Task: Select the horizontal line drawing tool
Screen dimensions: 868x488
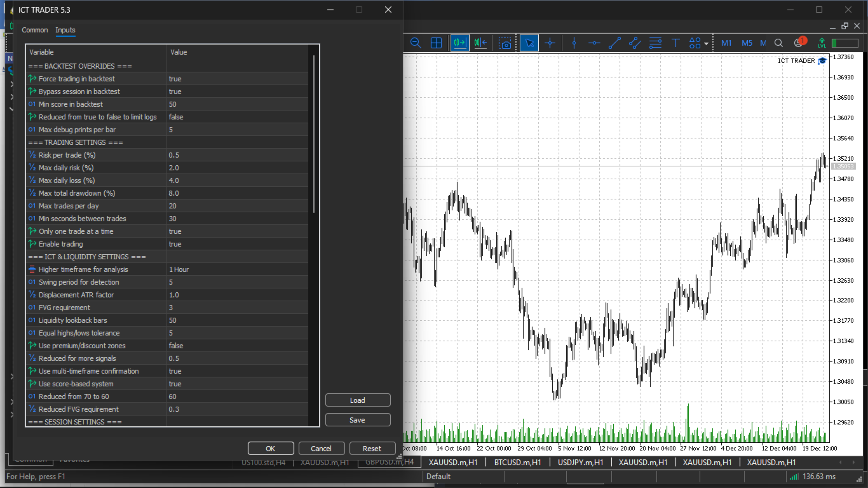Action: click(594, 43)
